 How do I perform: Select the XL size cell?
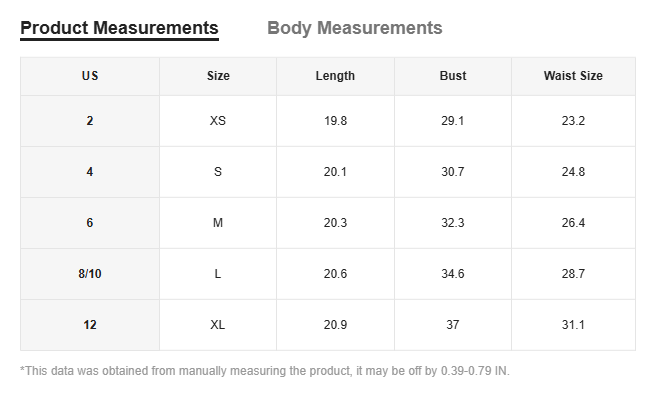(x=218, y=325)
